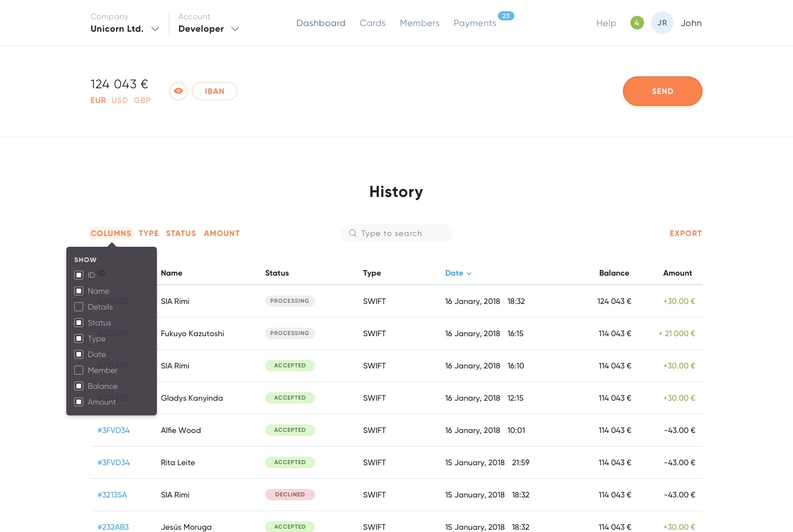
Task: Toggle the Type column checkbox
Action: pos(79,338)
